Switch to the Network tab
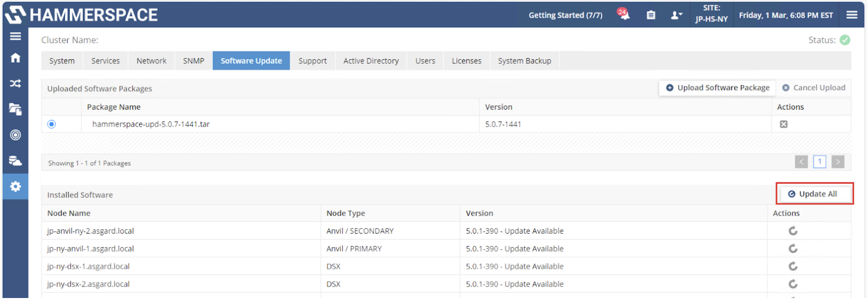The height and width of the screenshot is (304, 868). point(152,61)
